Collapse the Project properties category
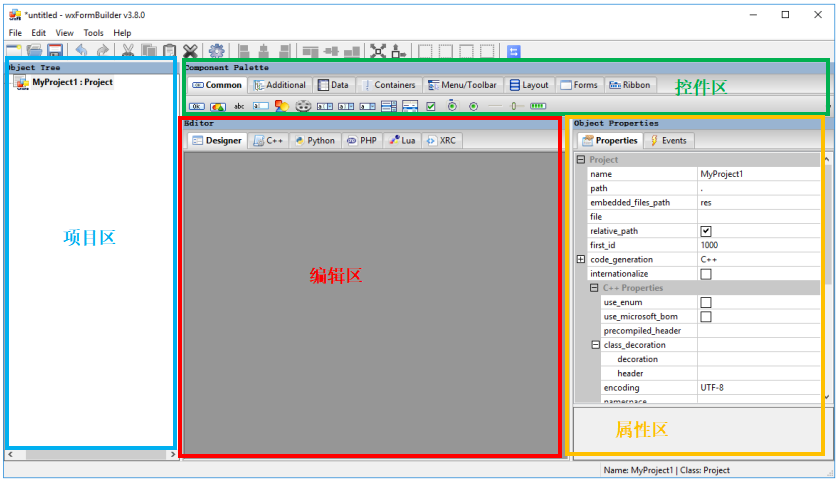This screenshot has width=839, height=481. [x=581, y=160]
